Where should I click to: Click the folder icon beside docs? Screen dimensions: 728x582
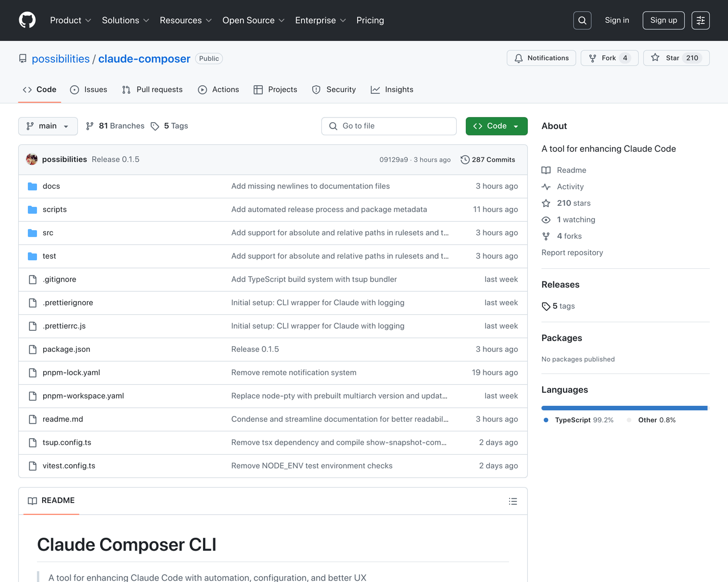pos(32,186)
